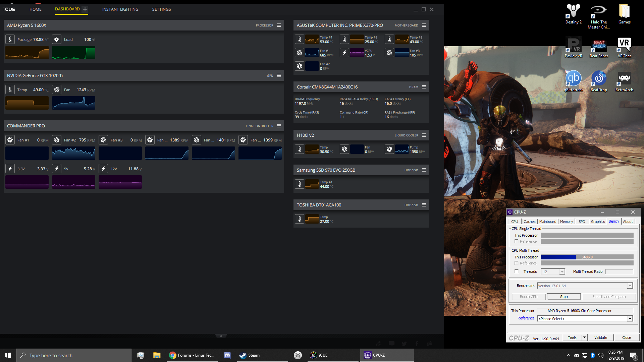Open iCUE SETTINGS tab
644x362 pixels.
click(x=162, y=9)
